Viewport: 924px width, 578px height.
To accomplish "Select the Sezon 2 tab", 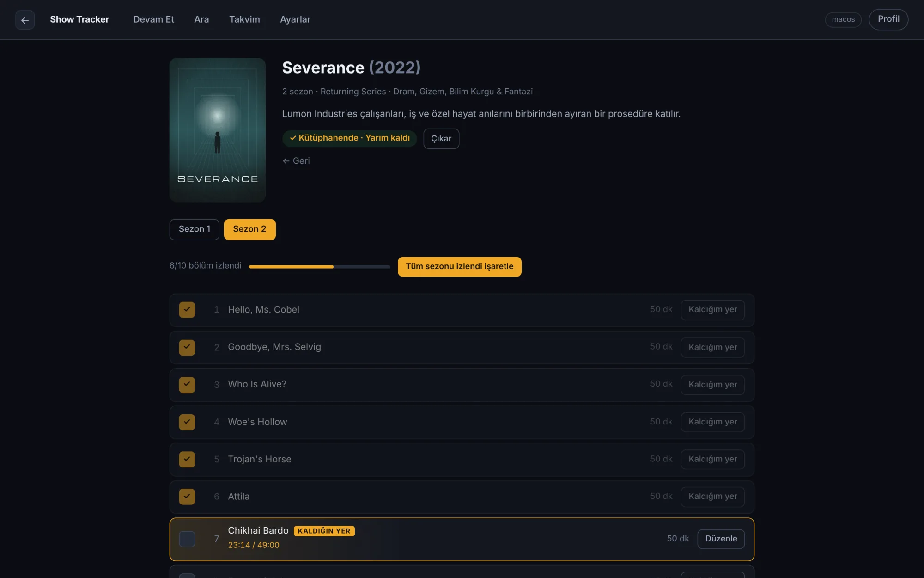I will [249, 229].
